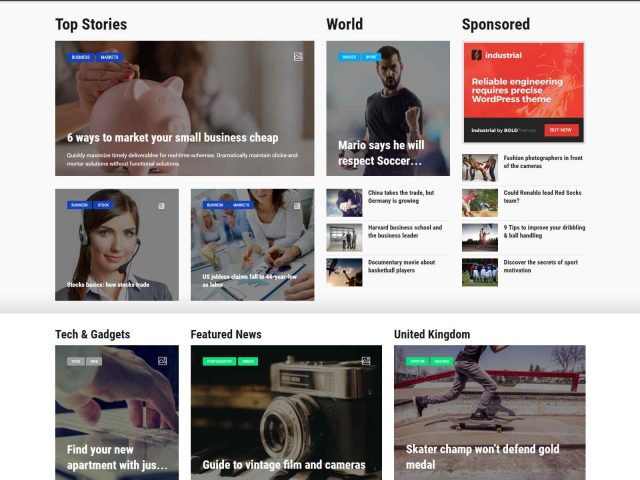Open '6 ways to market your small business cheap'
The width and height of the screenshot is (640, 480).
[x=173, y=138]
